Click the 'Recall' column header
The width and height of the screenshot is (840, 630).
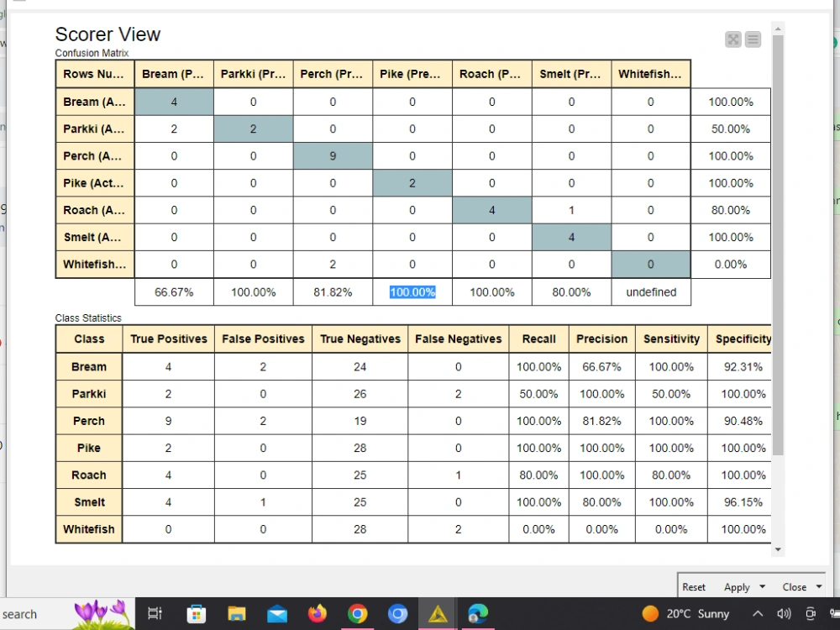pos(539,339)
